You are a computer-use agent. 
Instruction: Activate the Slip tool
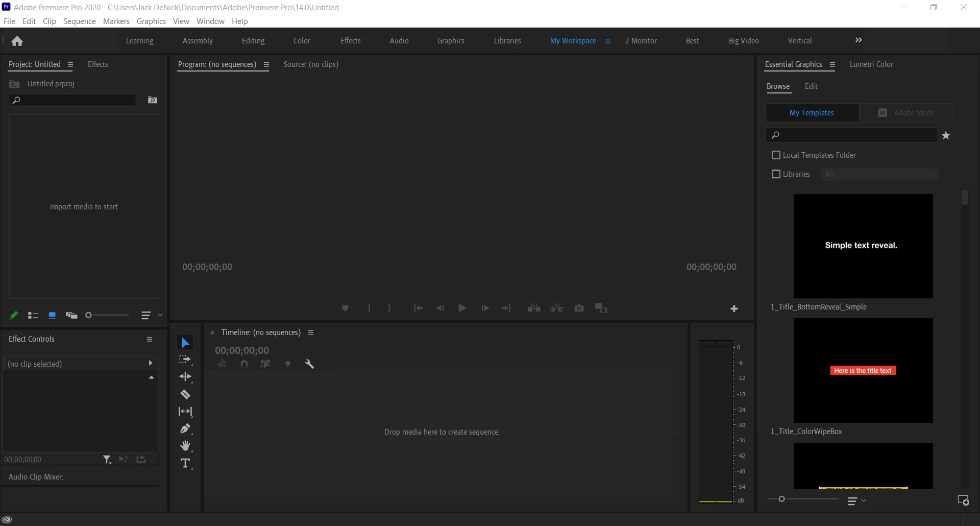185,412
